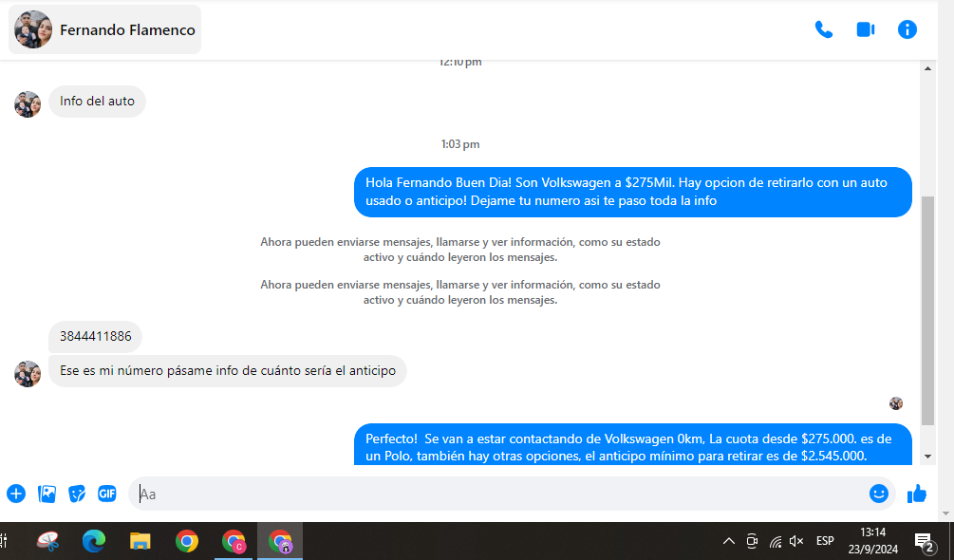Click the avatar beside 'Ese es mi número'

point(28,374)
